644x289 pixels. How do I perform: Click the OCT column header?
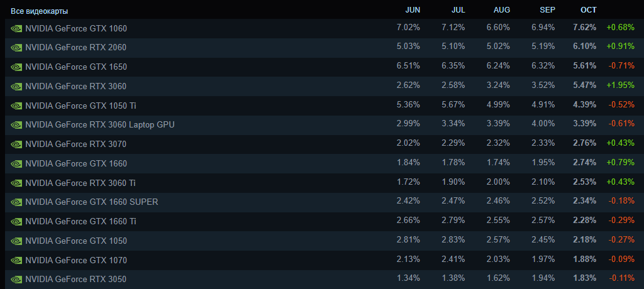coord(588,10)
